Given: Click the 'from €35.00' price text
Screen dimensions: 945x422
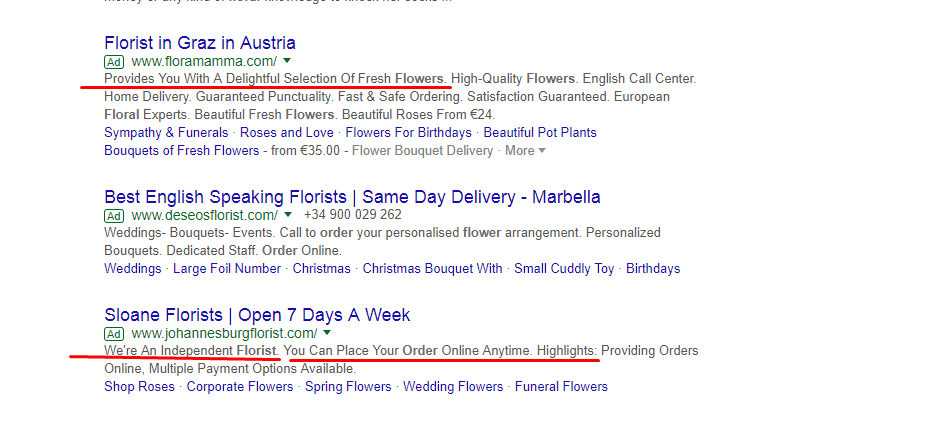Looking at the screenshot, I should 305,151.
